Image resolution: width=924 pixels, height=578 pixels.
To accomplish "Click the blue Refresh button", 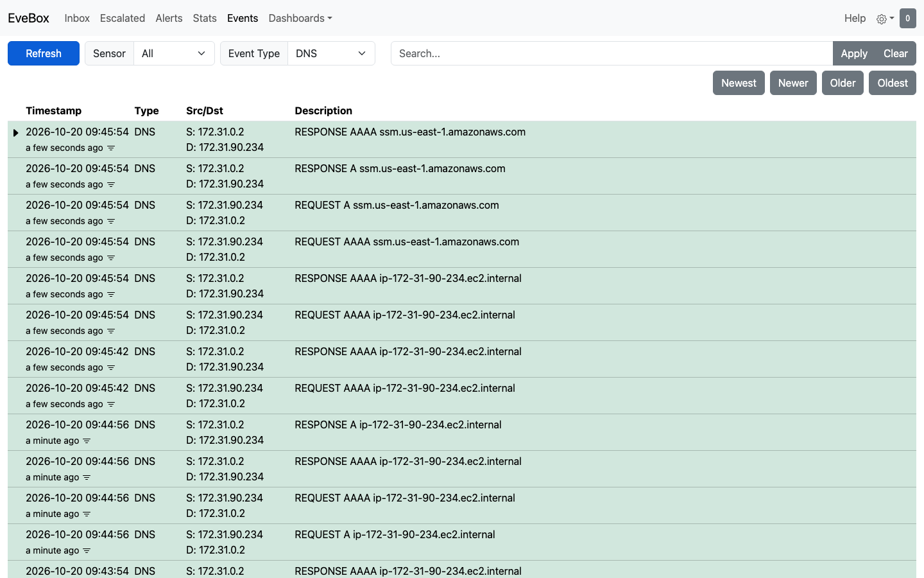I will [x=44, y=53].
